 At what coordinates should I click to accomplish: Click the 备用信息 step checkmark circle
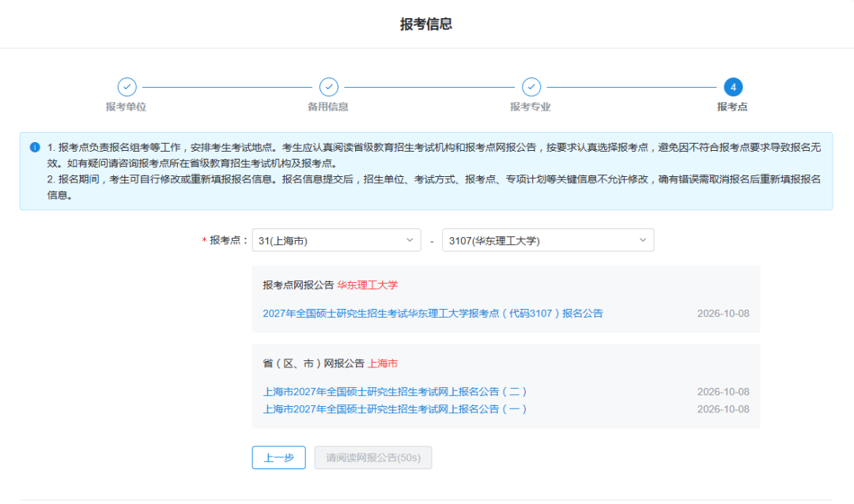tap(329, 87)
